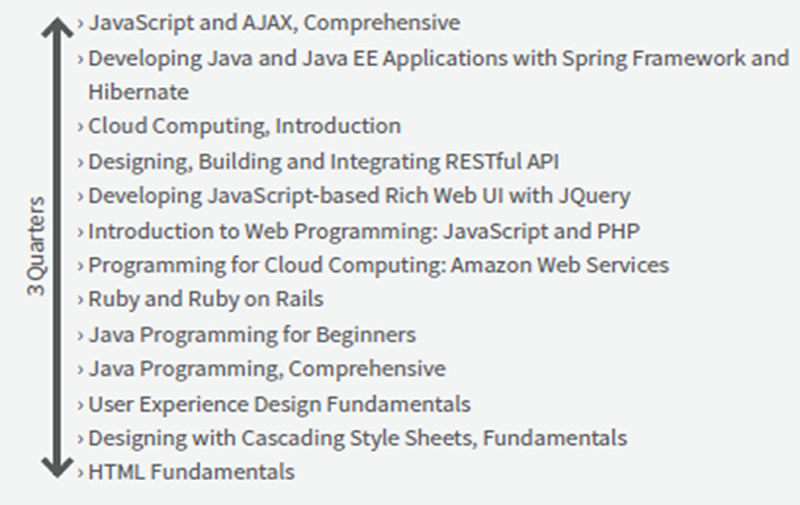Open JavaScript and AJAX, Comprehensive course

274,23
